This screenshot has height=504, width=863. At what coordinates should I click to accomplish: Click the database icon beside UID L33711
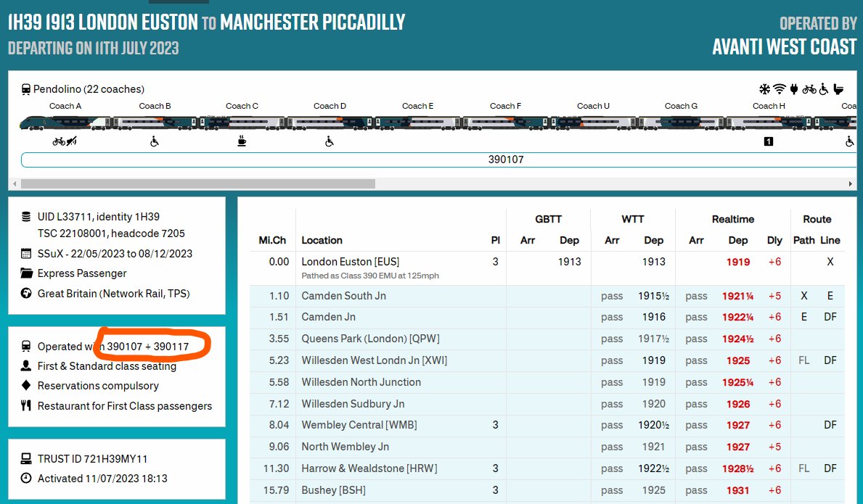tap(26, 217)
